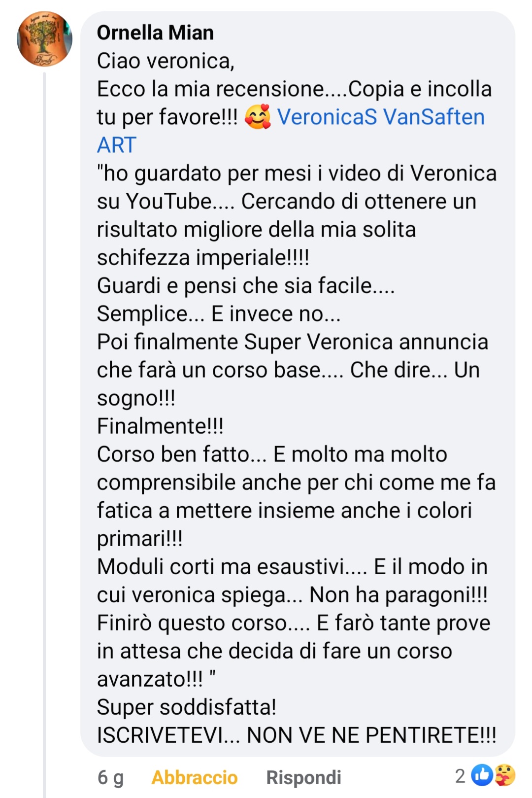Tap the orange Abbraccio reaction button
This screenshot has height=798, width=532.
pos(195,777)
